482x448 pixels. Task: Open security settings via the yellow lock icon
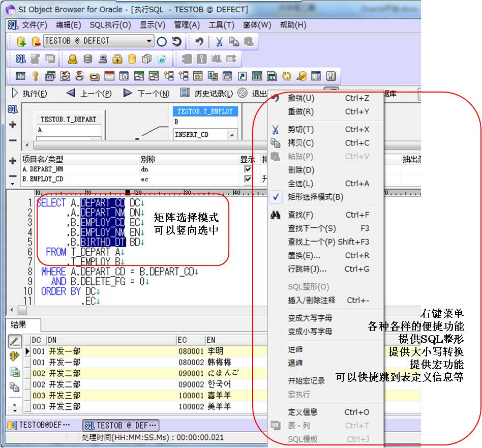point(116,58)
